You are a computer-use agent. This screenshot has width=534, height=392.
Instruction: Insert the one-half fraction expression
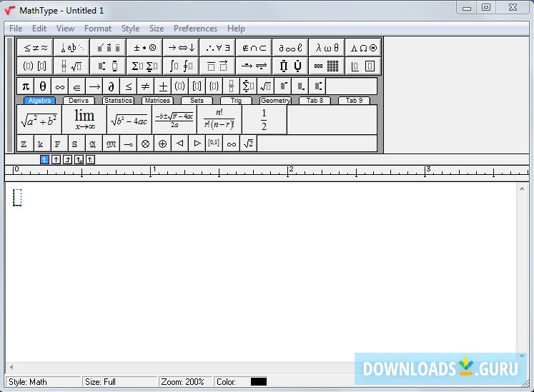[264, 120]
